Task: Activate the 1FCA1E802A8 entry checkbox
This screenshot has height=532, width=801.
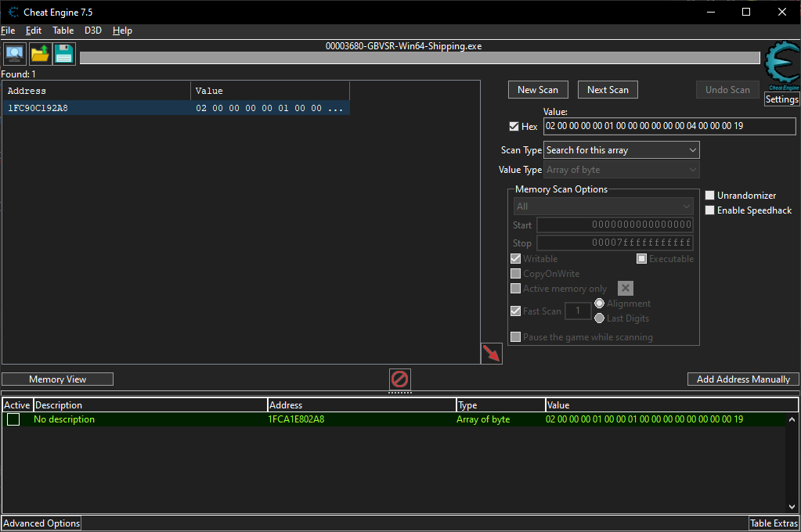Action: [13, 419]
